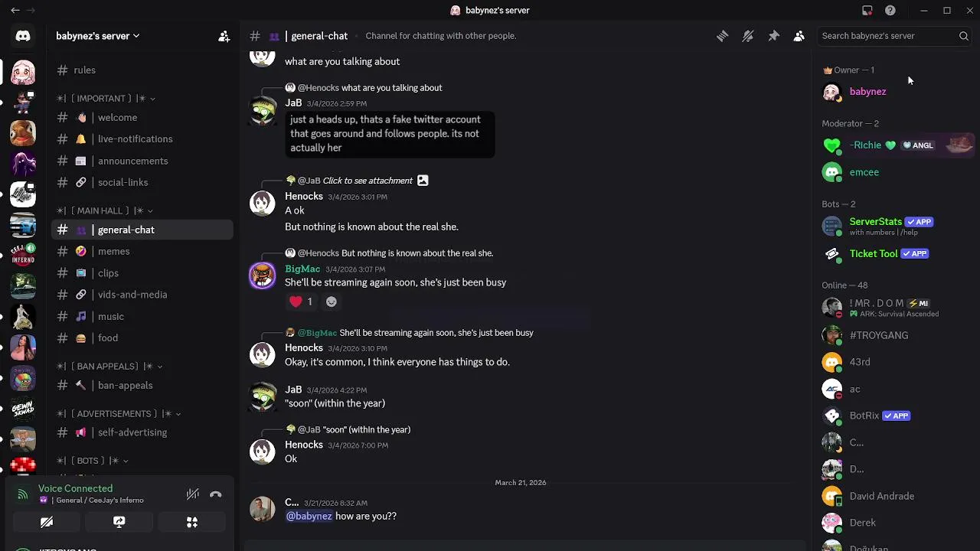980x551 pixels.
Task: Toggle noise suppression in voice panel
Action: point(193,494)
